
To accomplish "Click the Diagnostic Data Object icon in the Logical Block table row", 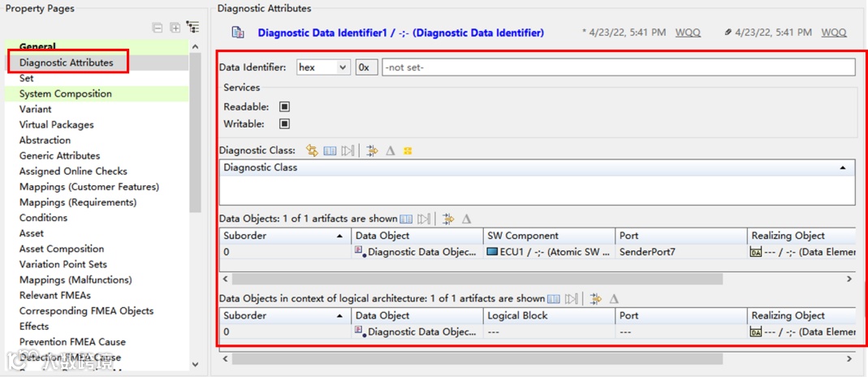I will 361,331.
